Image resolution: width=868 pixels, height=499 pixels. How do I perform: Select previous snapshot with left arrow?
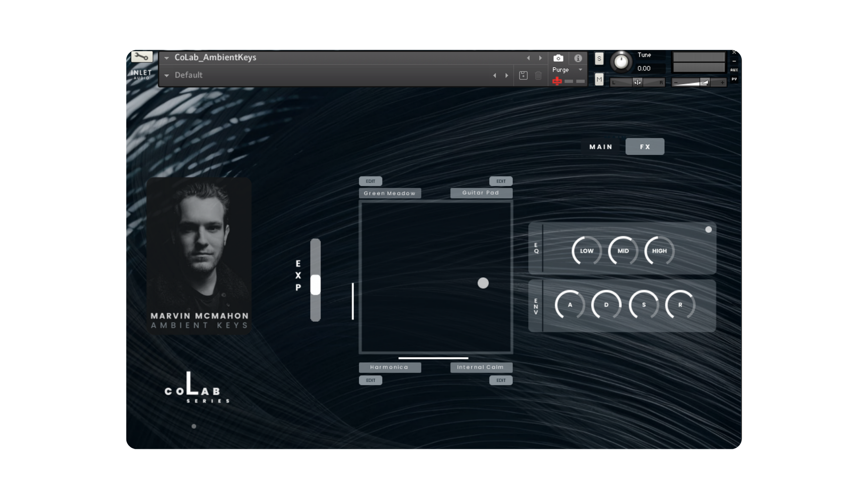(494, 75)
